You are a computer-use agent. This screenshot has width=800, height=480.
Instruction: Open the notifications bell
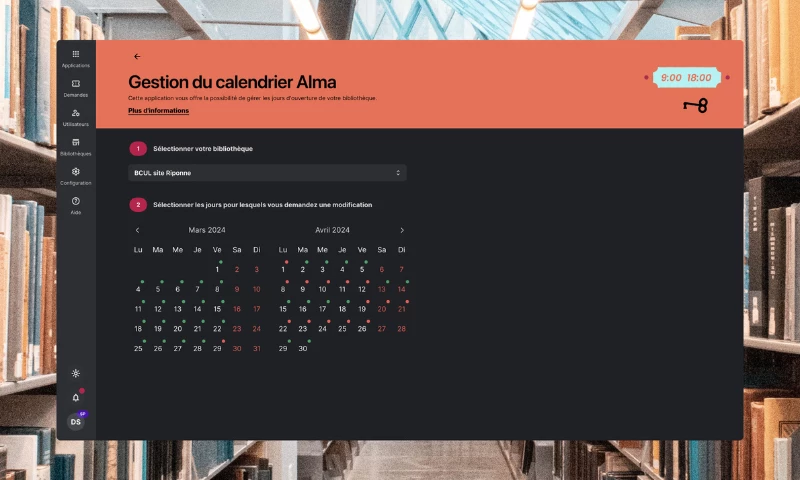[76, 397]
